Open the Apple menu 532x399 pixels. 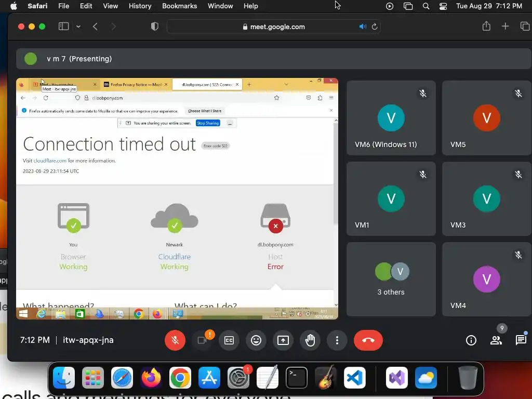point(14,6)
